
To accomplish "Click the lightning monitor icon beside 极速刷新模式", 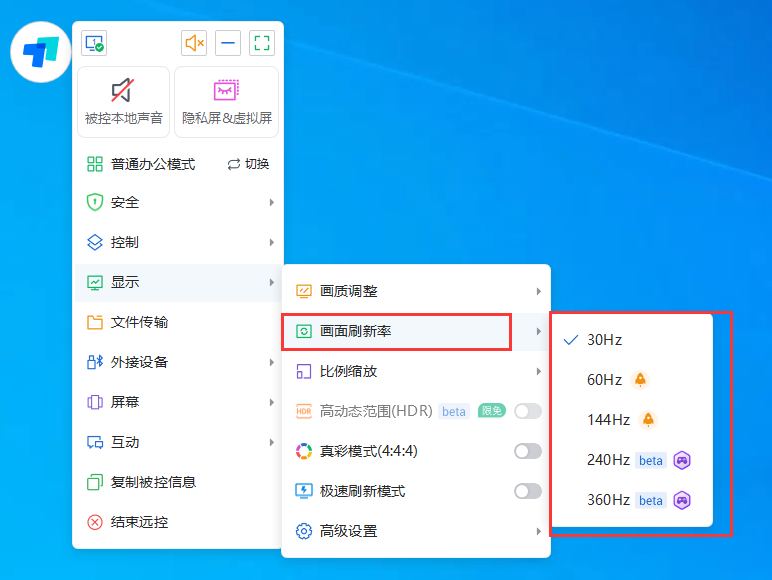I will (304, 491).
